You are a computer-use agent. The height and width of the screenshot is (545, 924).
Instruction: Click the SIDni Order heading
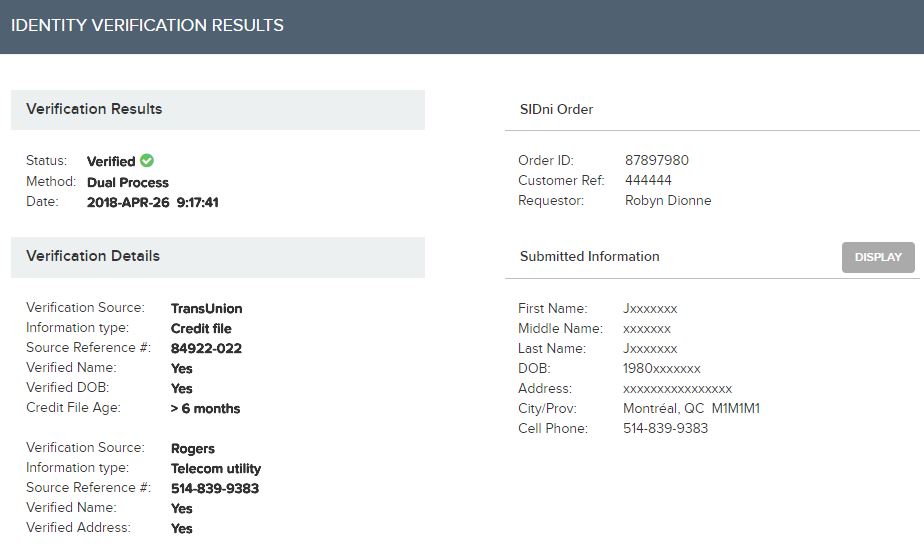coord(556,110)
